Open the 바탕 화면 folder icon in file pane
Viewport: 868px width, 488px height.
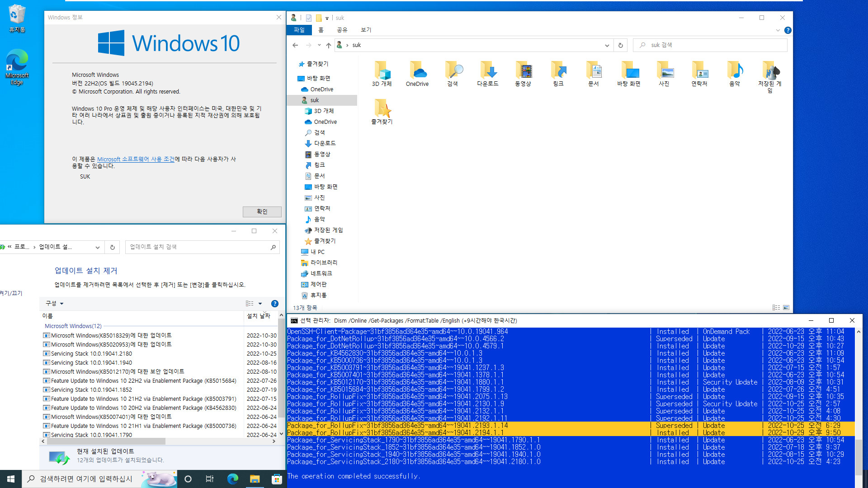(x=628, y=74)
